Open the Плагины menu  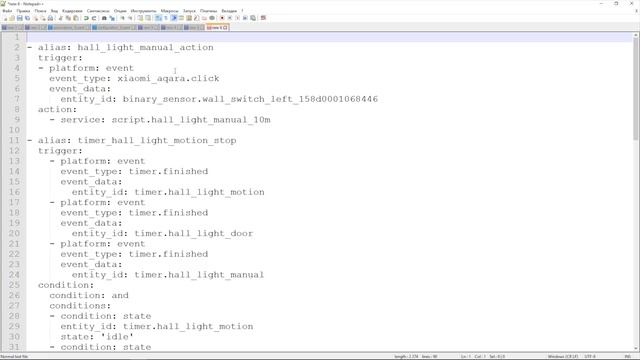coord(209,11)
